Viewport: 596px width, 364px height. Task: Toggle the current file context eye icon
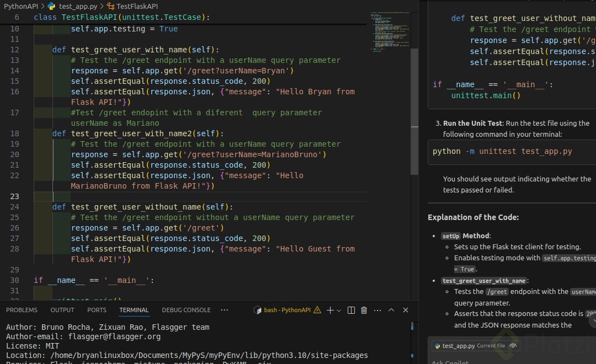513,346
